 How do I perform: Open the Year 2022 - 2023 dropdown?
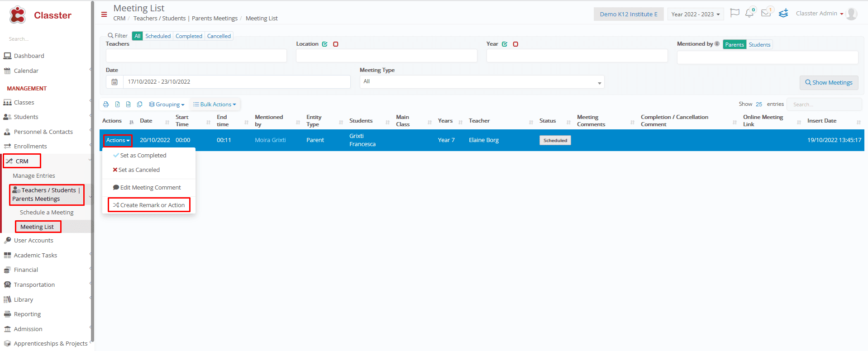[x=696, y=14]
